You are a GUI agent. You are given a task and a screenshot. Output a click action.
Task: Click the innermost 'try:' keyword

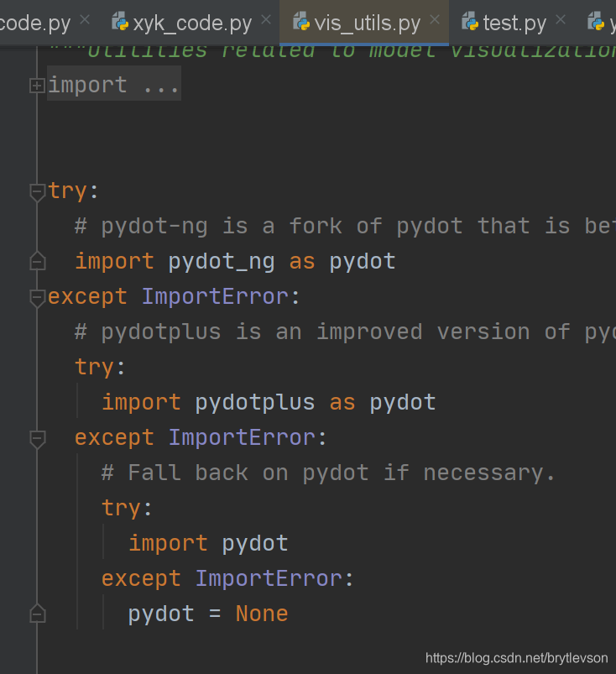[127, 508]
